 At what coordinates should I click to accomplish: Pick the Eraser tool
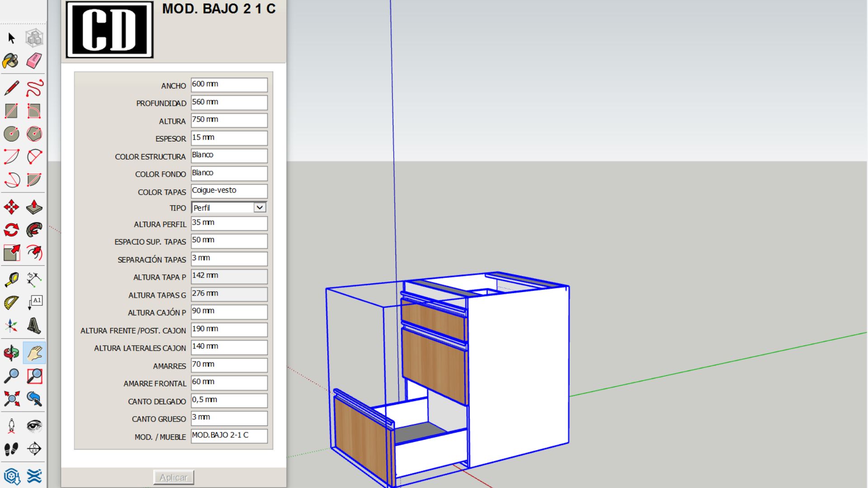tap(35, 61)
